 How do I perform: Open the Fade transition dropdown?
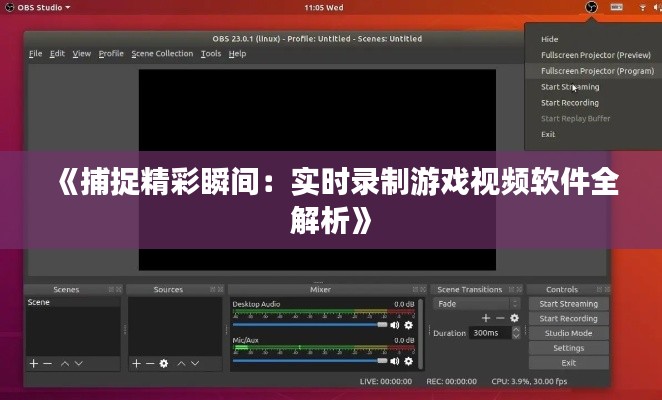477,304
